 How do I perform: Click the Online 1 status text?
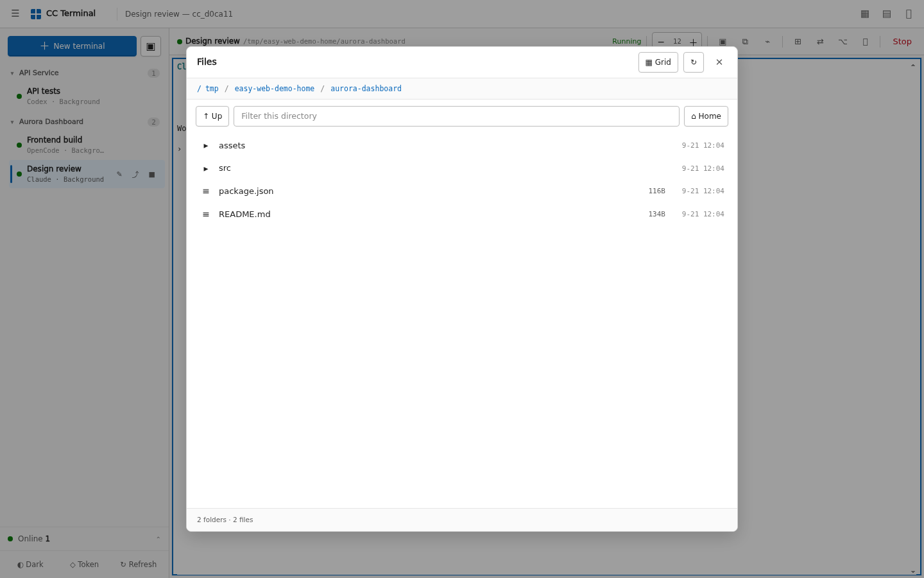34,539
